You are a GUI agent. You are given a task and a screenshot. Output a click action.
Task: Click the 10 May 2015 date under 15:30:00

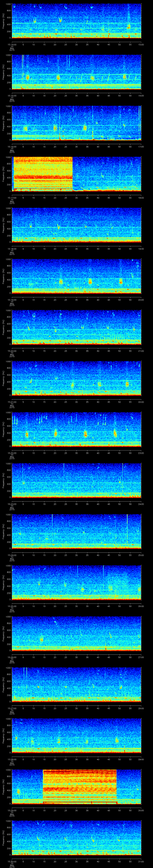[12, 865]
